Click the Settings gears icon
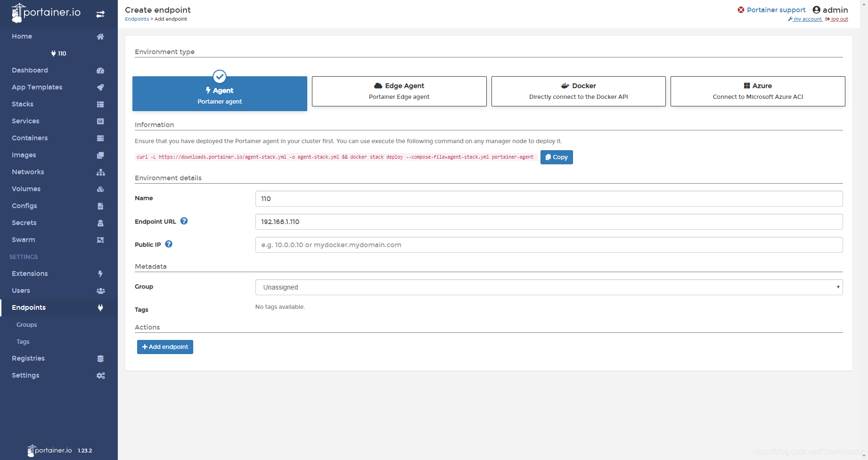Screen dimensions: 868x460 pos(100,376)
